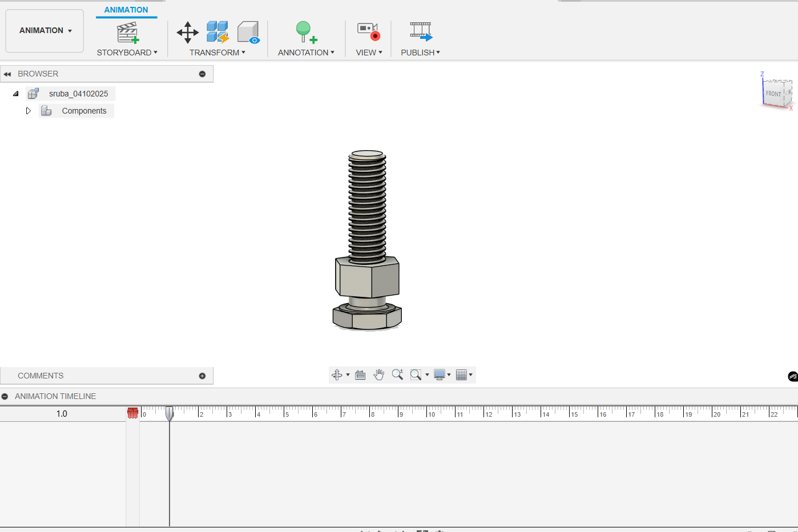Expand the Components folder in browser
The height and width of the screenshot is (532, 798).
pyautogui.click(x=28, y=111)
